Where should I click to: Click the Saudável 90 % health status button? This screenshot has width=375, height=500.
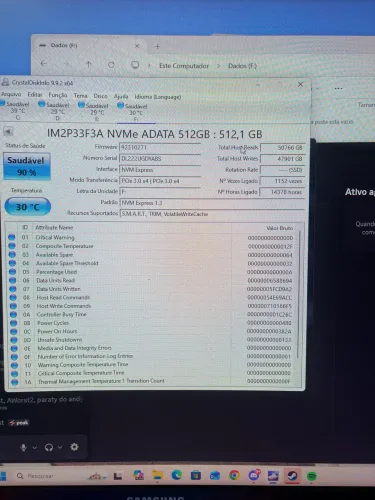tap(27, 166)
